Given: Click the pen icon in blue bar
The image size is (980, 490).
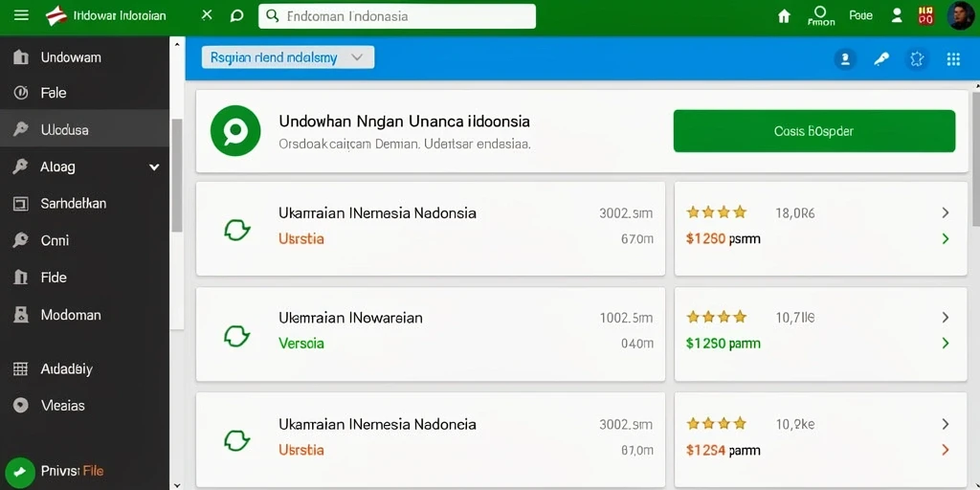Looking at the screenshot, I should click(881, 59).
